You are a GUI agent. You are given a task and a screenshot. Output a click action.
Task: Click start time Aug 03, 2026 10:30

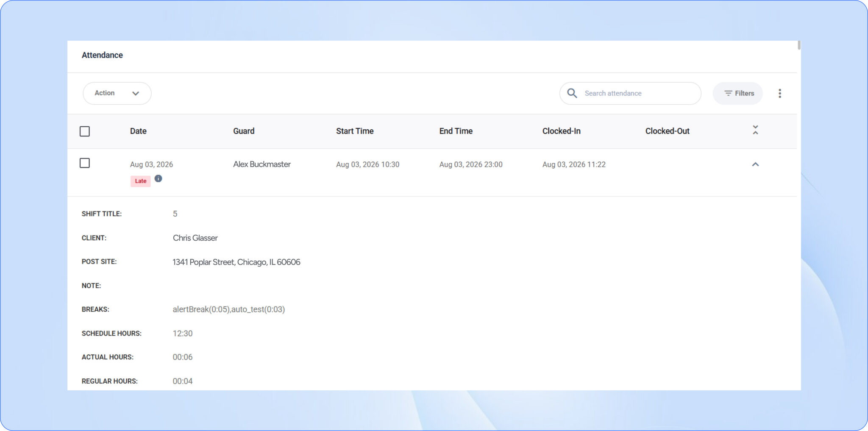point(367,164)
